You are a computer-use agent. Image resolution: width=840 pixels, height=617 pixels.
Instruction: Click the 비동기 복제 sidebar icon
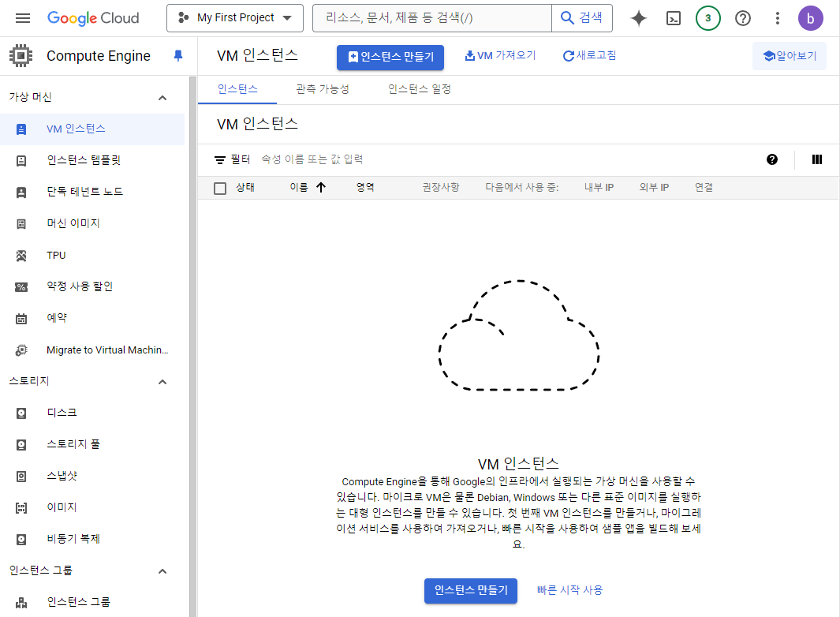pyautogui.click(x=21, y=540)
